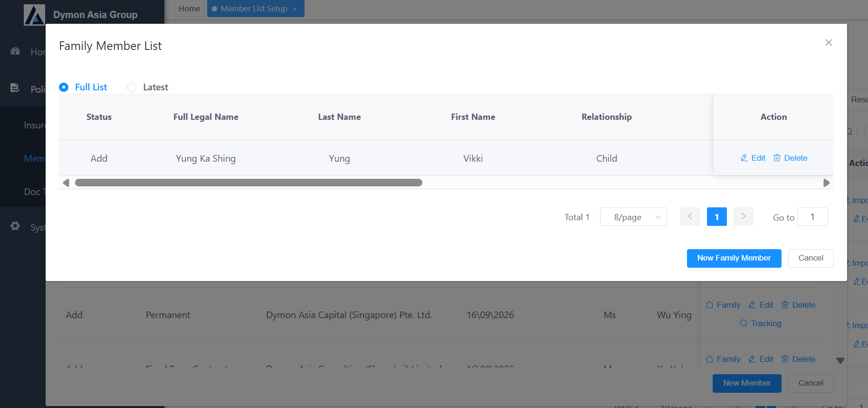Screen dimensions: 868x408
Task: Delete the Yung Ka Shing family member
Action: click(791, 158)
